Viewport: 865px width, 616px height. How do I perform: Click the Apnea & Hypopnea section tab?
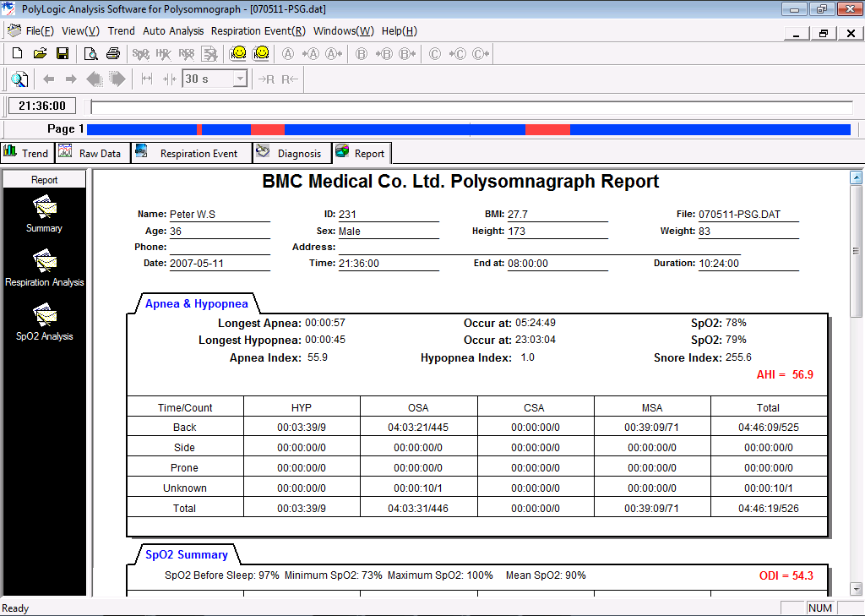click(x=196, y=303)
